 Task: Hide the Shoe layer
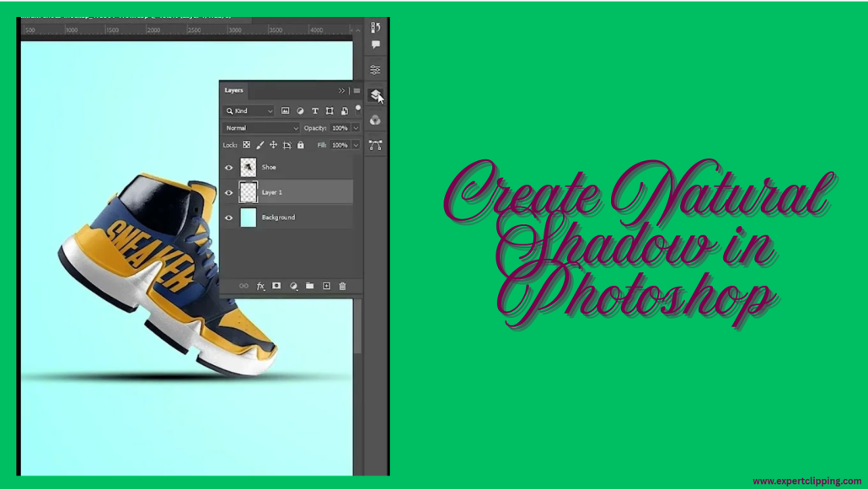pos(228,168)
